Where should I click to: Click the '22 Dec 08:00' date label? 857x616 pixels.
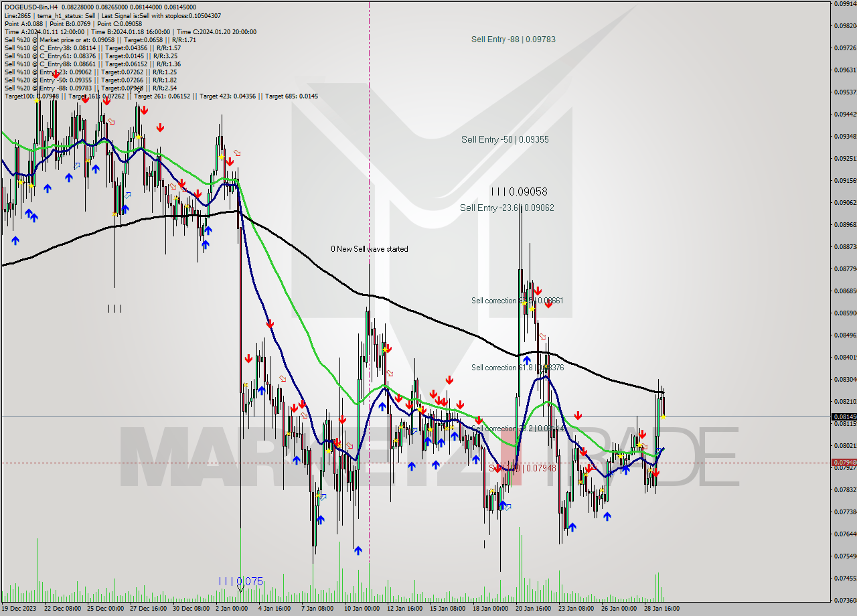pos(63,609)
